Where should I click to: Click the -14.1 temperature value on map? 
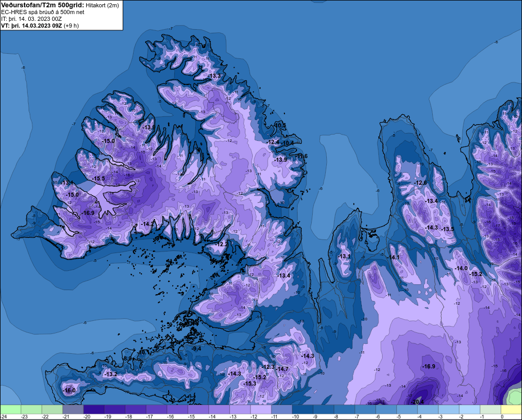click(393, 257)
